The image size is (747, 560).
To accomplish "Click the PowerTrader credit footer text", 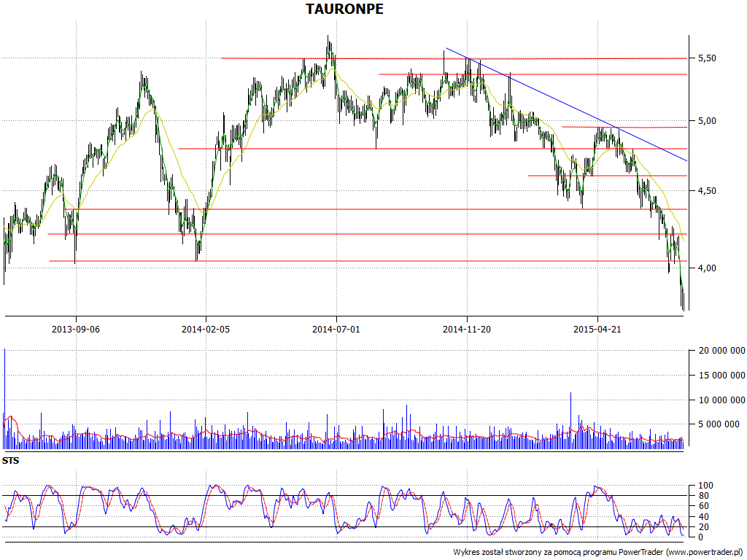I will [x=599, y=553].
